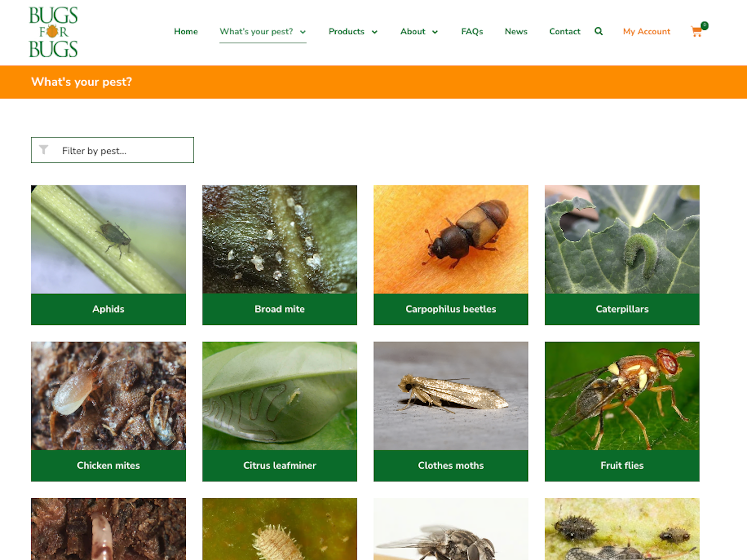This screenshot has width=747, height=560.
Task: Click the filter funnel icon
Action: coord(44,150)
